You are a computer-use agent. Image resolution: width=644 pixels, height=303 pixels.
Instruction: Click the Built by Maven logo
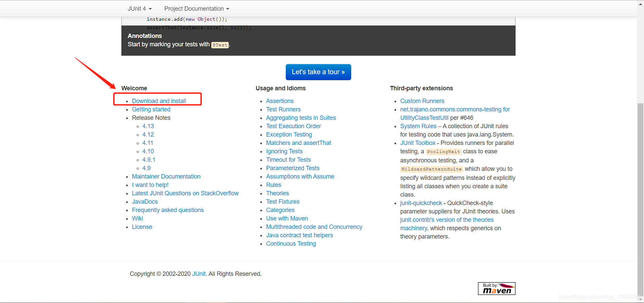click(497, 289)
